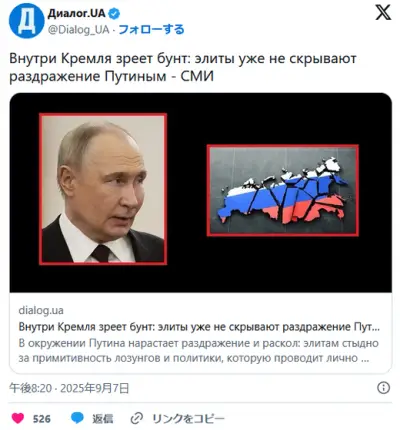Click the article card headline
Viewport: 400px width, 430px height.
[199, 327]
